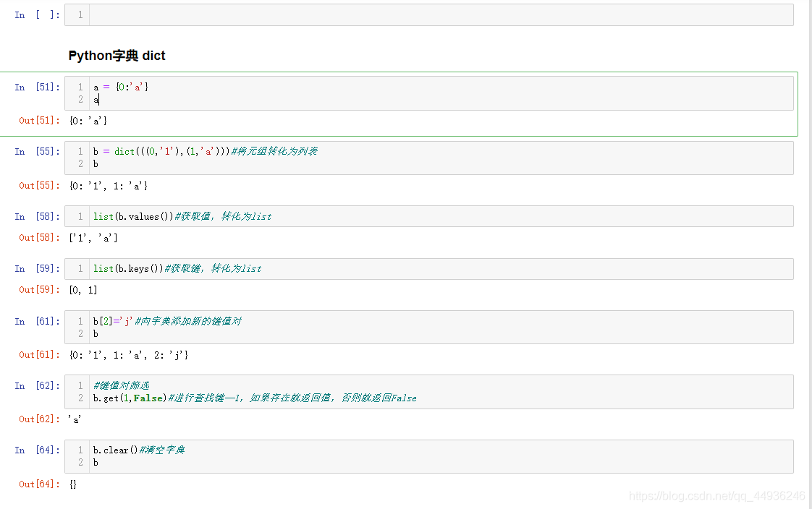Click the comment #获取键, 转化为list
Image resolution: width=812 pixels, height=509 pixels.
coord(213,268)
